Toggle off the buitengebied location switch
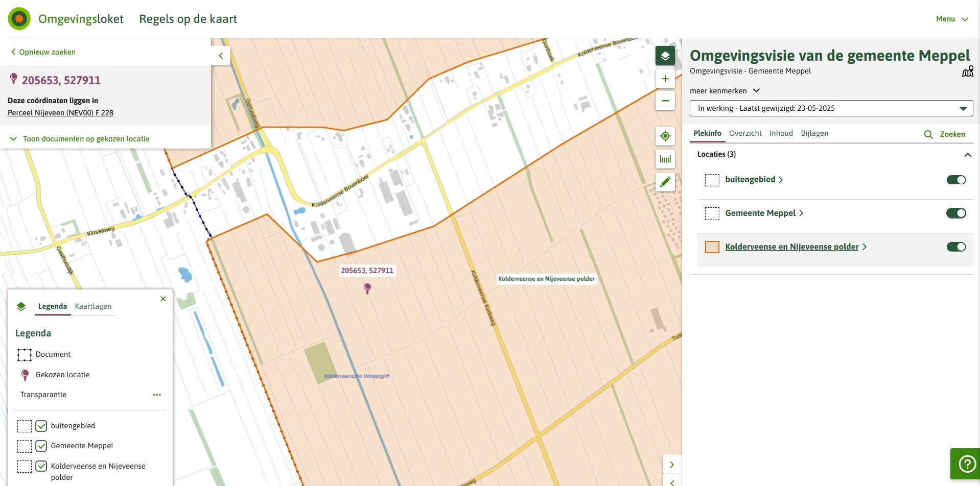 955,180
